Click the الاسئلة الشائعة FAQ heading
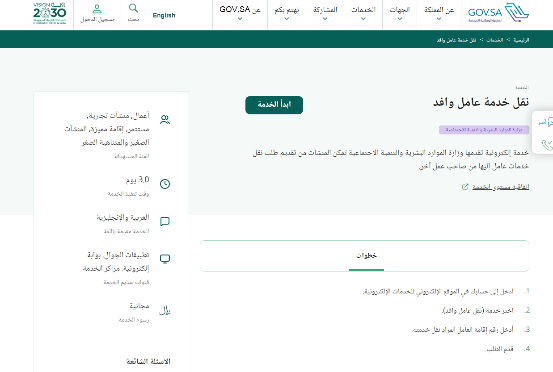This screenshot has height=372, width=553. click(148, 361)
